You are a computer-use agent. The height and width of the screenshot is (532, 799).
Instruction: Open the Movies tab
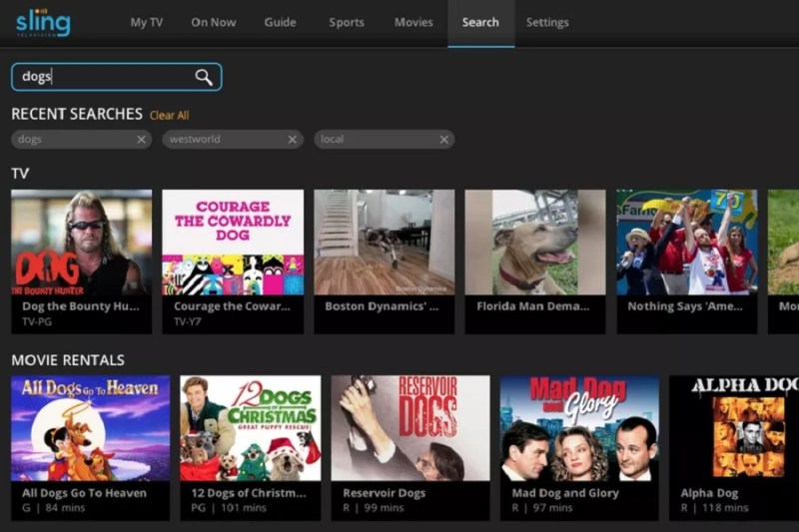coord(413,22)
